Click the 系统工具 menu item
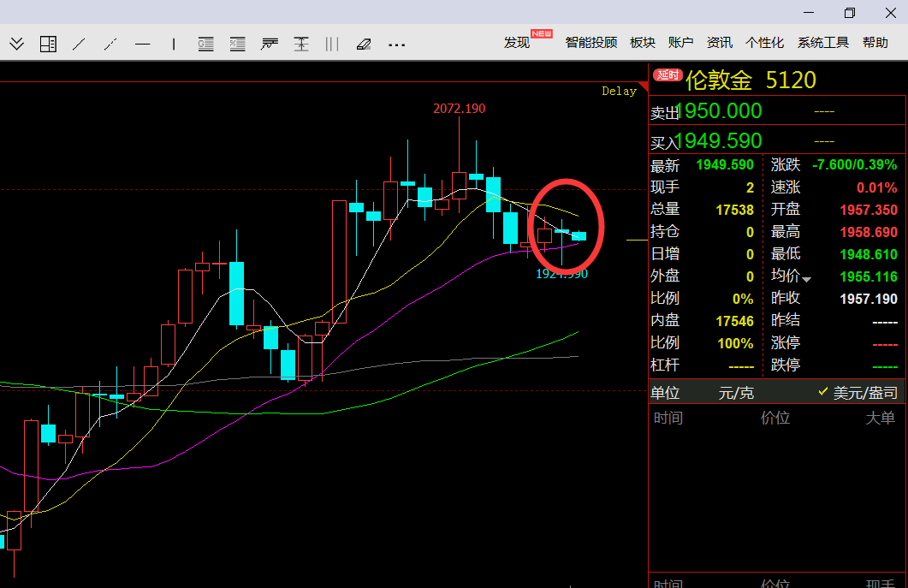The width and height of the screenshot is (908, 588). (x=822, y=43)
